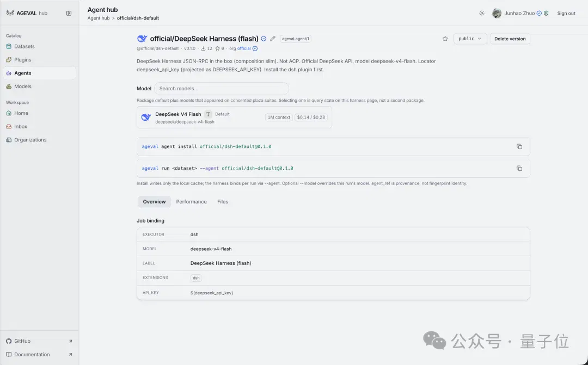Image resolution: width=588 pixels, height=365 pixels.
Task: Click the @official/dsh-default handle text
Action: (x=157, y=48)
